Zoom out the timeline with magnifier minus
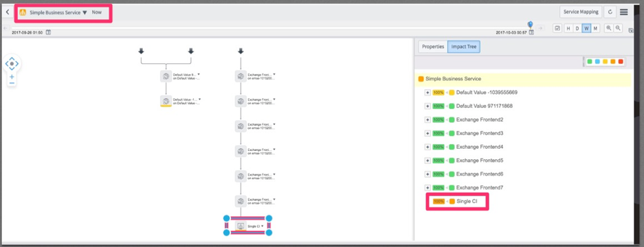 617,28
